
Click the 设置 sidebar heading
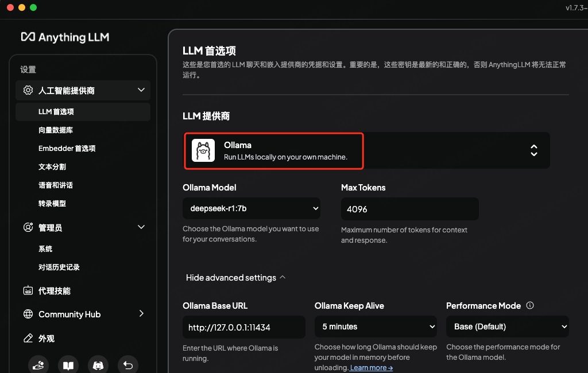(x=28, y=69)
